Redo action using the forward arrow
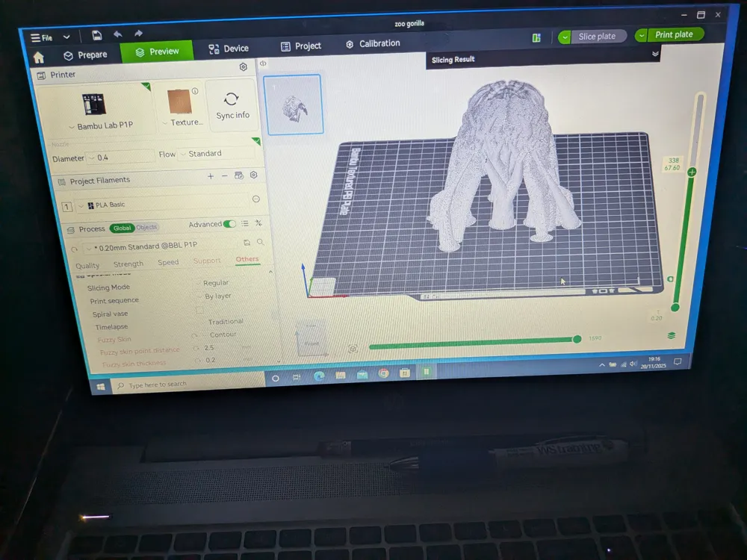The height and width of the screenshot is (560, 747). point(138,34)
